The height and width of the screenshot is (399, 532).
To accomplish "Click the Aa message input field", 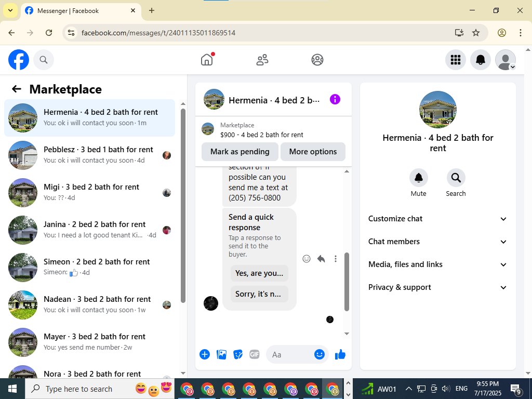I will pos(290,354).
